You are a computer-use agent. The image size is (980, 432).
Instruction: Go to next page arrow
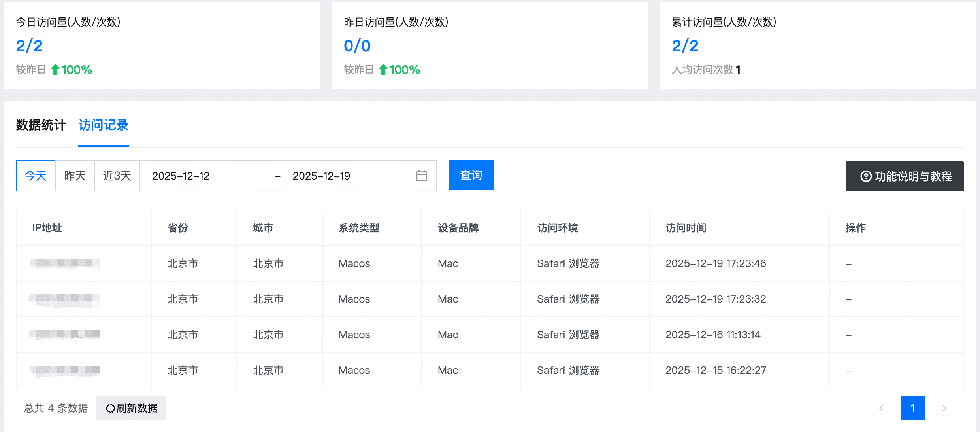(x=944, y=408)
